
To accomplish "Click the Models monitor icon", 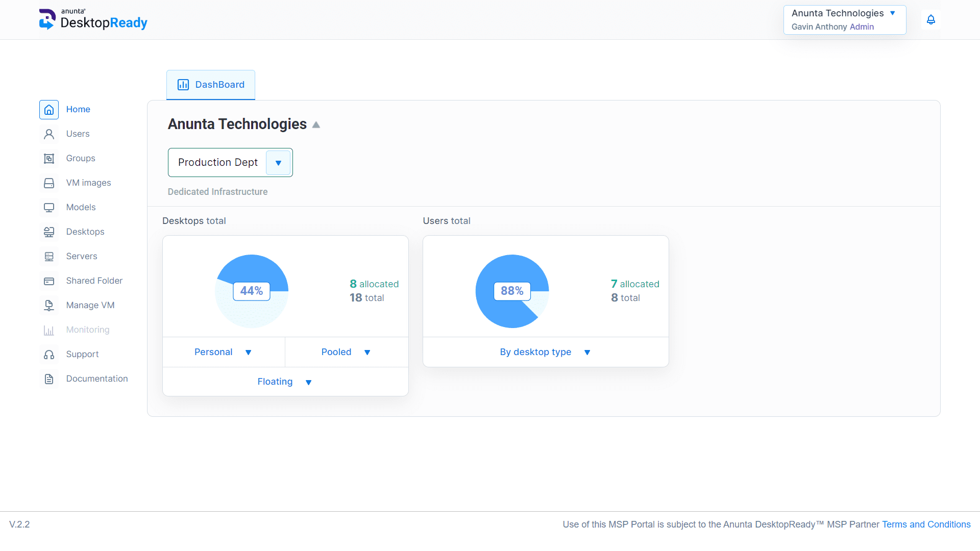I will [x=48, y=207].
